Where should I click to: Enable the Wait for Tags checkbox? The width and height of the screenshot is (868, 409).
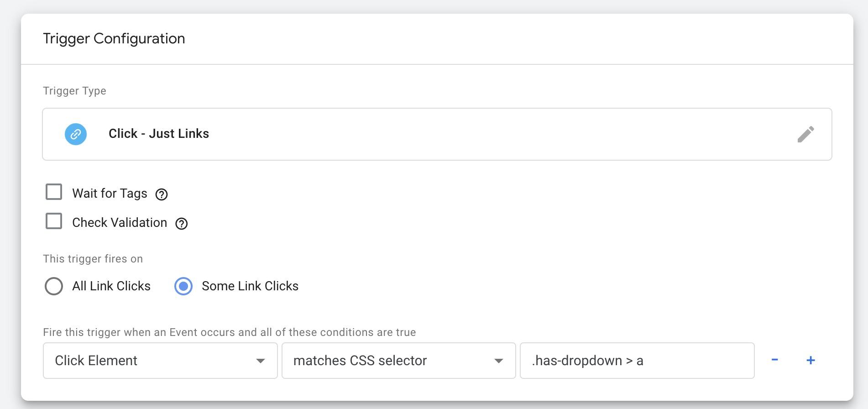pyautogui.click(x=54, y=192)
